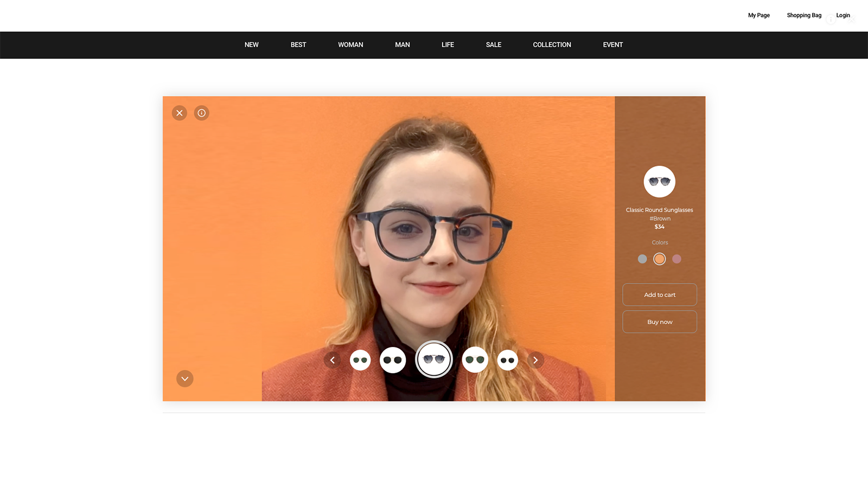Choose the mauve pink color swatch
Viewport: 868px width, 488px height.
point(676,259)
